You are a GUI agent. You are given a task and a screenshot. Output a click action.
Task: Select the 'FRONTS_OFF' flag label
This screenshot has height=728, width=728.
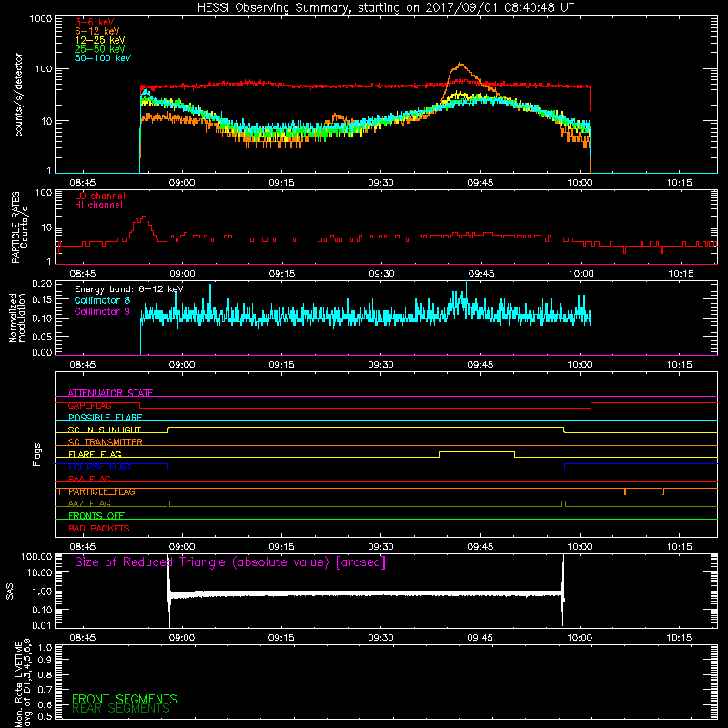coord(96,516)
